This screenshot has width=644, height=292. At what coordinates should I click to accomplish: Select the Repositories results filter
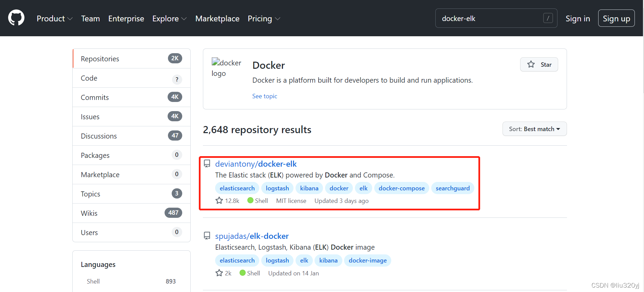(x=132, y=59)
